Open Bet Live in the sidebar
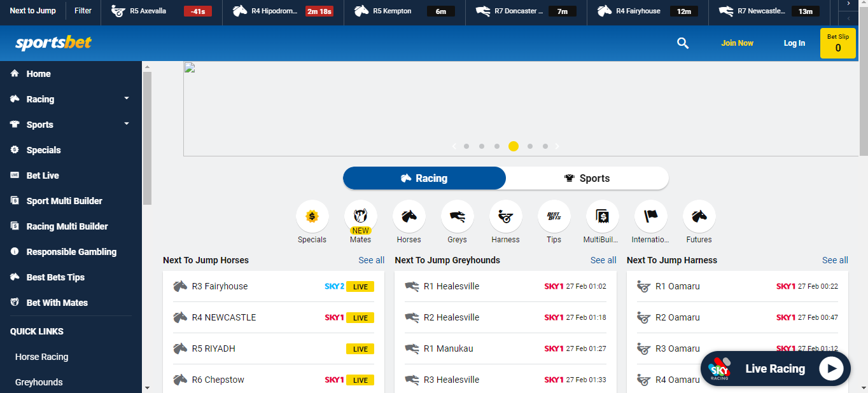The width and height of the screenshot is (868, 393). click(43, 176)
